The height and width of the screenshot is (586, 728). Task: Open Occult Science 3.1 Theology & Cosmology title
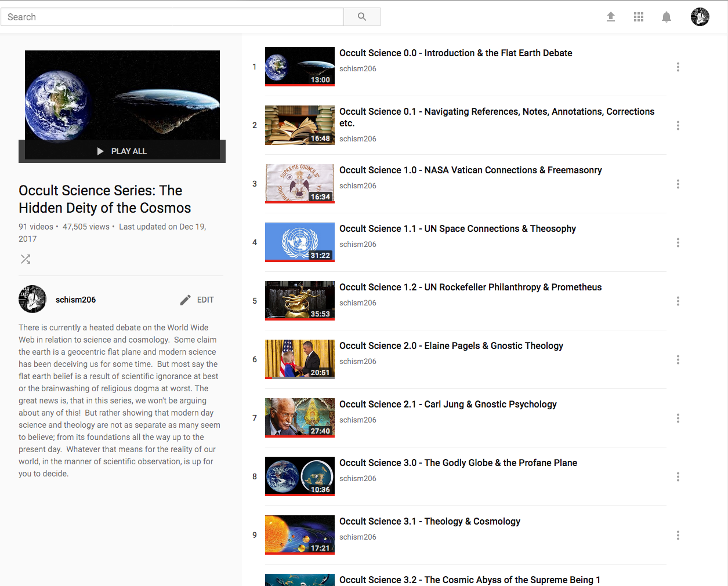[x=430, y=522]
